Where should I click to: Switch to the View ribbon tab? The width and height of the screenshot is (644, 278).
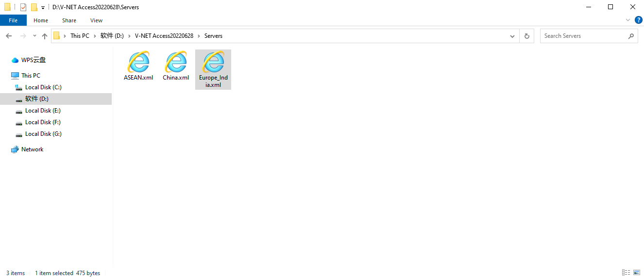click(96, 20)
